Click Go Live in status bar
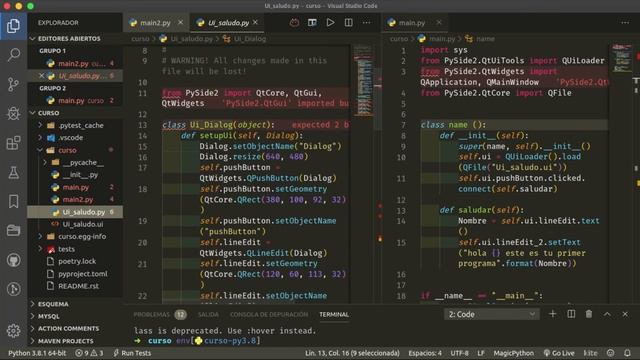 click(559, 353)
